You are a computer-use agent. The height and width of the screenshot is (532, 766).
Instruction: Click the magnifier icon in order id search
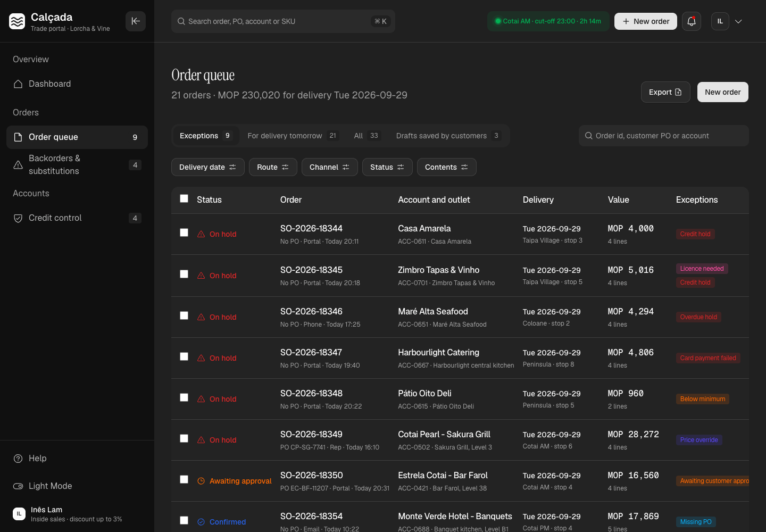[x=589, y=136]
